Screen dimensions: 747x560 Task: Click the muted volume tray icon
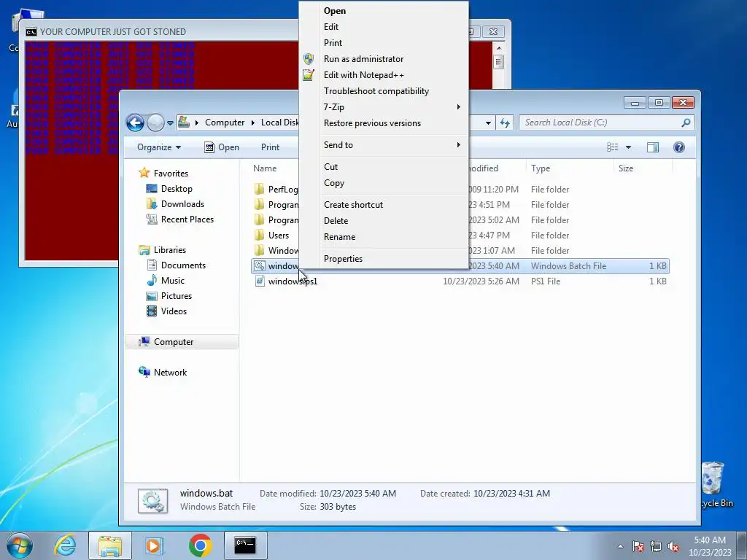(673, 546)
